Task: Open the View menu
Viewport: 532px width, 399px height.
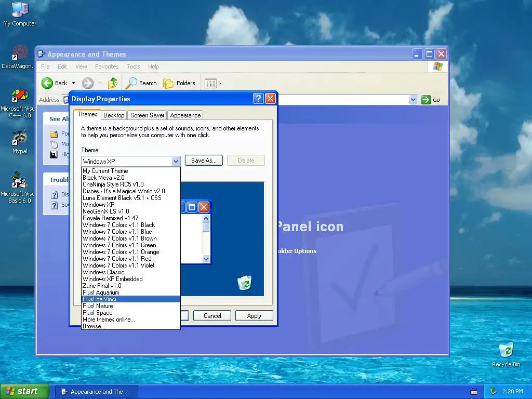Action: pyautogui.click(x=81, y=66)
